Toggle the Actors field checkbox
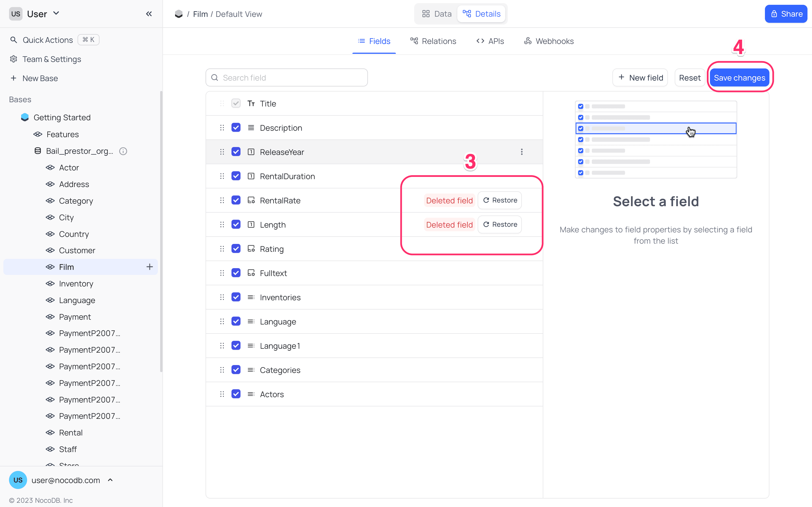Viewport: 812px width, 507px height. (236, 394)
